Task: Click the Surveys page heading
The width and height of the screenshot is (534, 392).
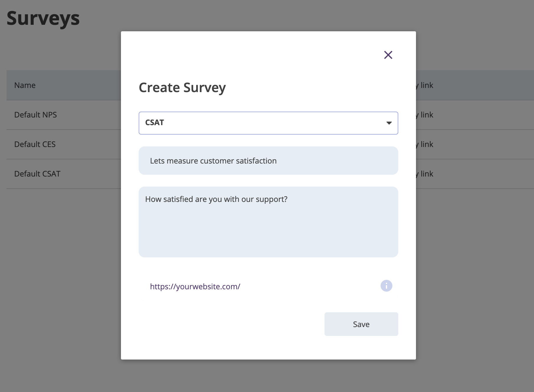Action: click(x=43, y=18)
